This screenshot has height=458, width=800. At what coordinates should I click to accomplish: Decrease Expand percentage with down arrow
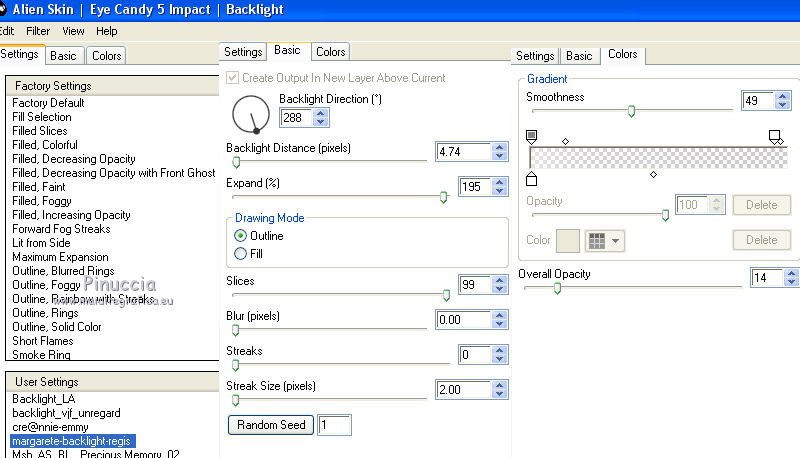[499, 191]
